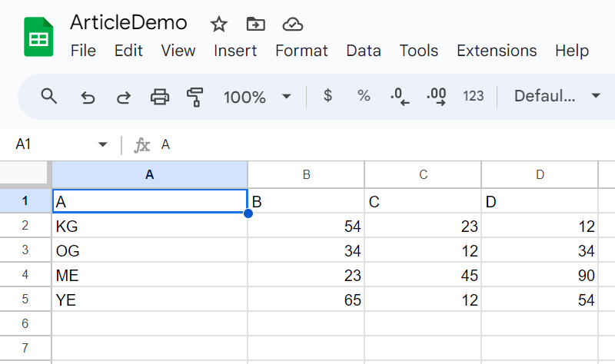Open the A1 name box dropdown
The image size is (615, 364).
tap(103, 144)
